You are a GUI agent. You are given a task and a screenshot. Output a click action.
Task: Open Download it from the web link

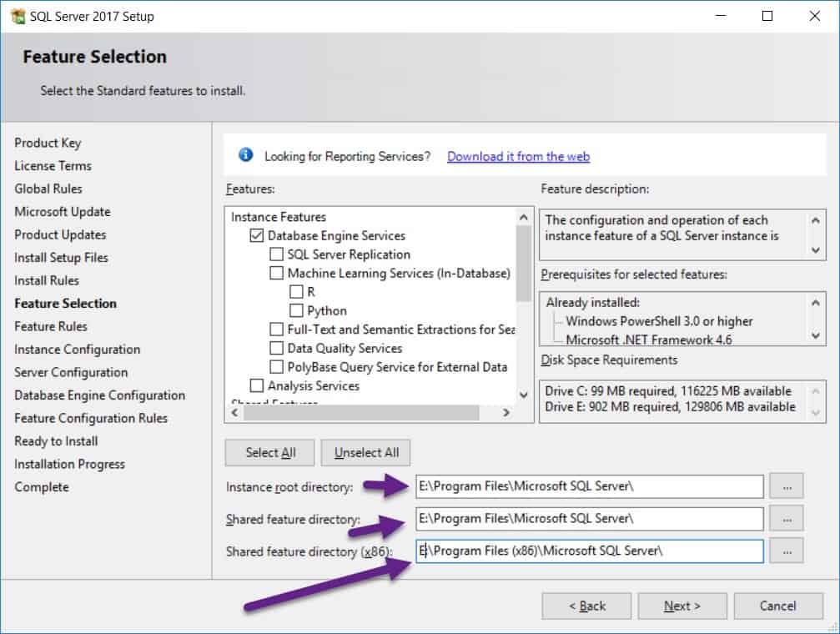pyautogui.click(x=518, y=156)
